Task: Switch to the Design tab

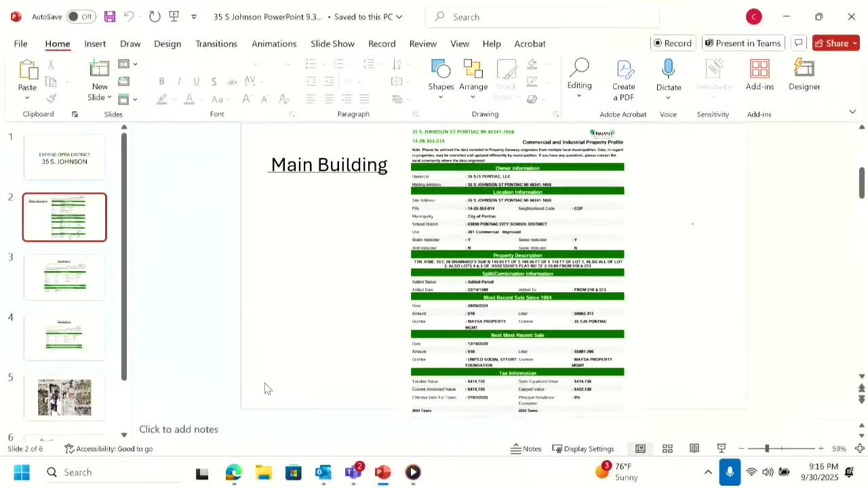Action: click(x=167, y=43)
